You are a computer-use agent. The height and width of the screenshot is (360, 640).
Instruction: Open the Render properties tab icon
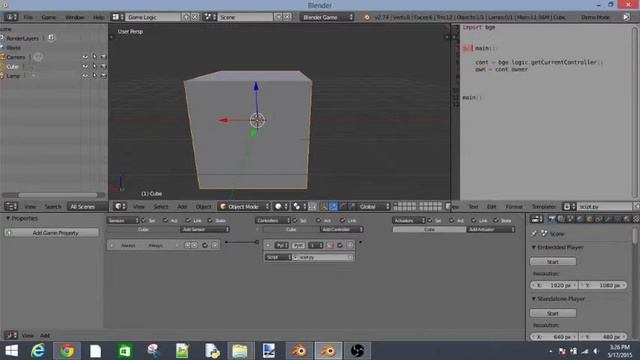(552, 220)
